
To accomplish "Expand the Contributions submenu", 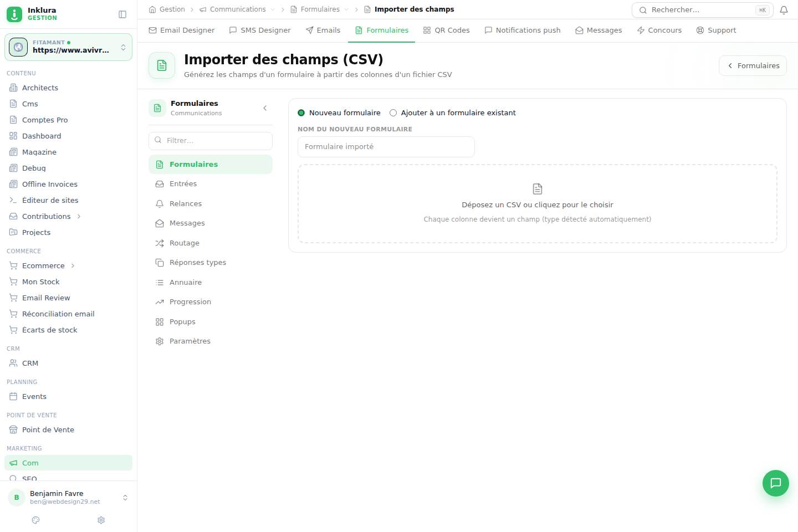I will tap(79, 216).
